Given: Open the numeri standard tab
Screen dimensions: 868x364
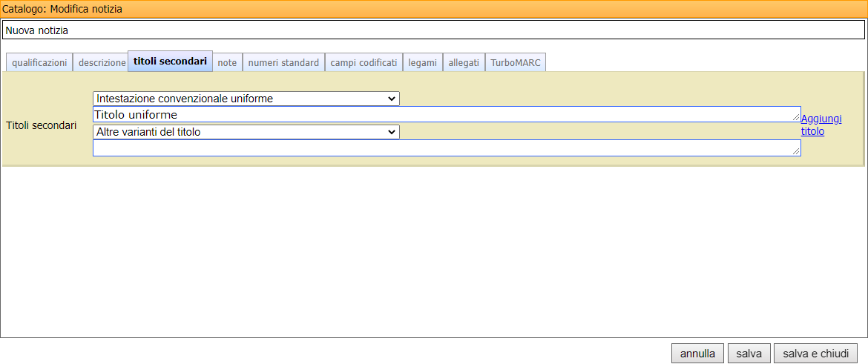Looking at the screenshot, I should 283,63.
